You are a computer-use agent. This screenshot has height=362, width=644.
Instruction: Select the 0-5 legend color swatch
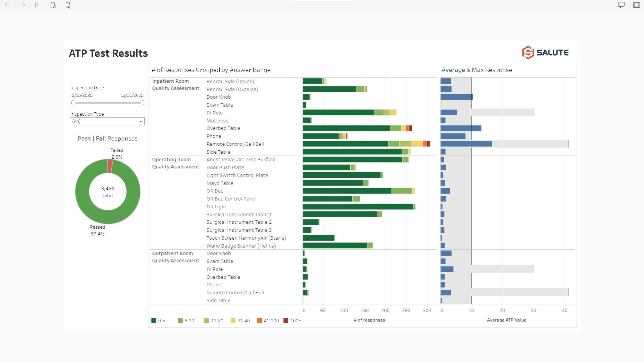click(154, 321)
